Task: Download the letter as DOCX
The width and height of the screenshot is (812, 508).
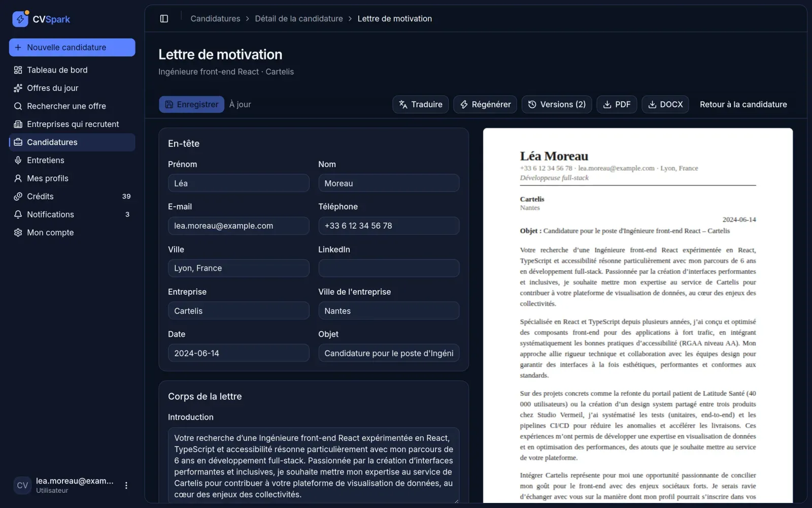Action: [665, 104]
